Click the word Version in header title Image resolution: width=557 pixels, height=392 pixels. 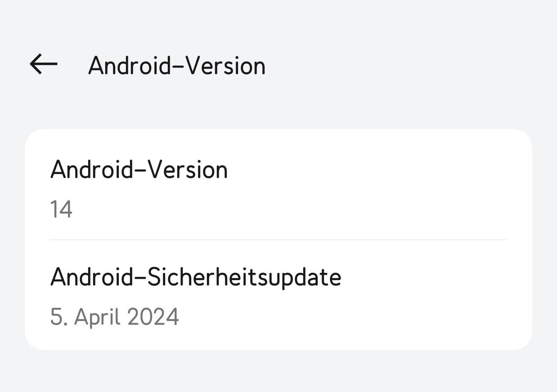pos(226,66)
